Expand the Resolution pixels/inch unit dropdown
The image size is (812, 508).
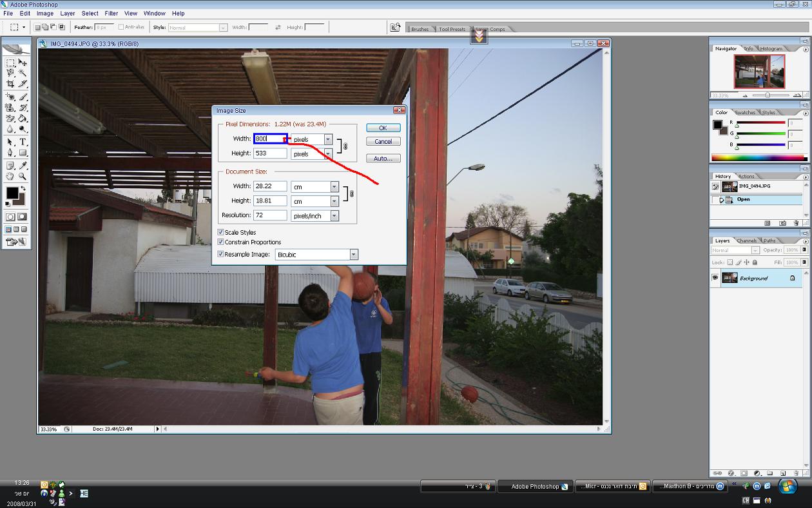pyautogui.click(x=334, y=216)
